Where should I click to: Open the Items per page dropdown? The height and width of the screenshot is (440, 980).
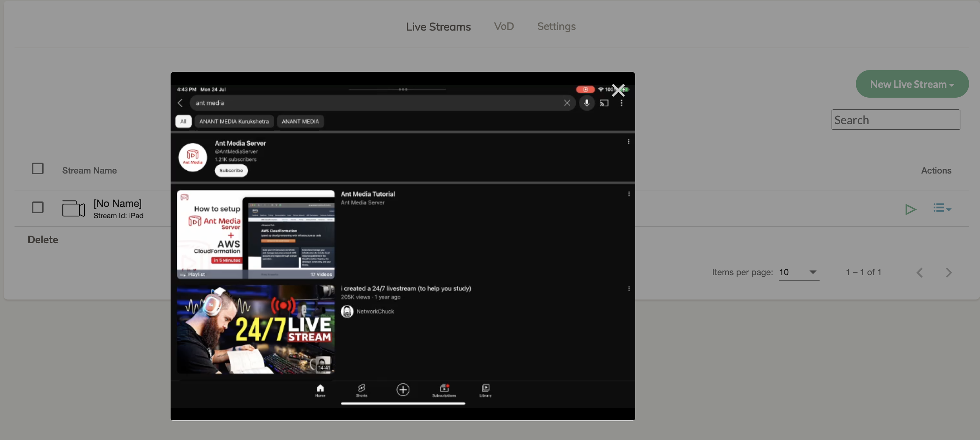click(799, 272)
